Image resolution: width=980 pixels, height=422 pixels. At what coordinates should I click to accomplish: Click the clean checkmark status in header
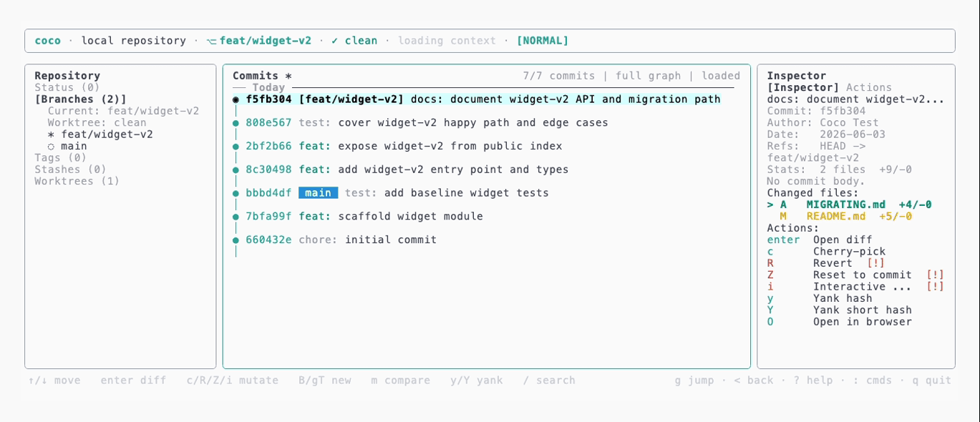[x=354, y=41]
